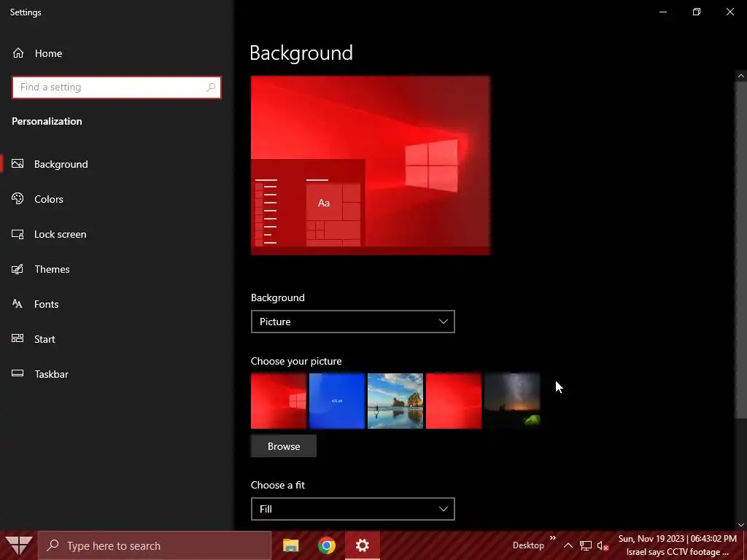Click the muted volume tray icon
Image resolution: width=747 pixels, height=560 pixels.
click(603, 545)
